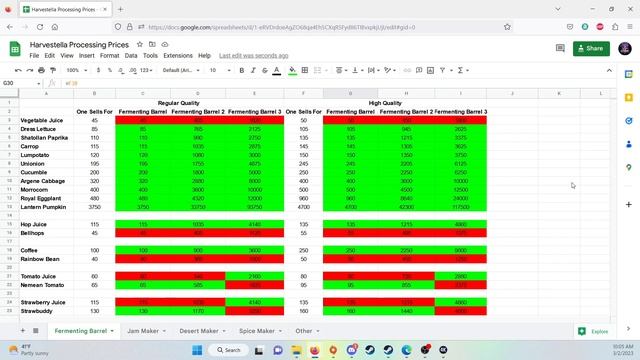640x360 pixels.
Task: Click the green Share button
Action: [x=591, y=49]
